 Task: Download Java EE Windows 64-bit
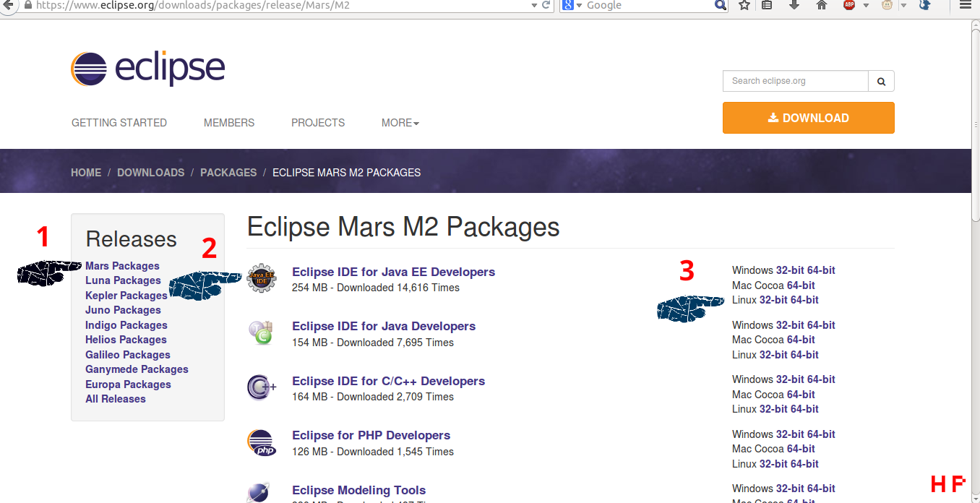coord(821,270)
